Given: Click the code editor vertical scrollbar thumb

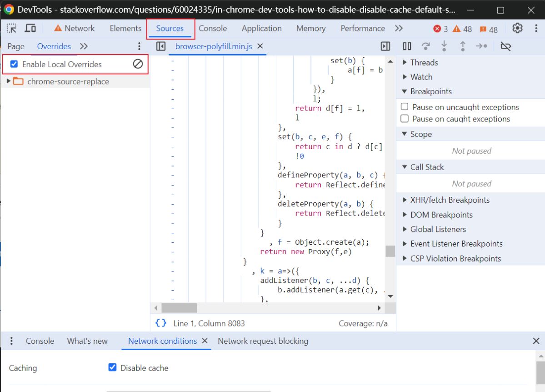Looking at the screenshot, I should pos(390,251).
